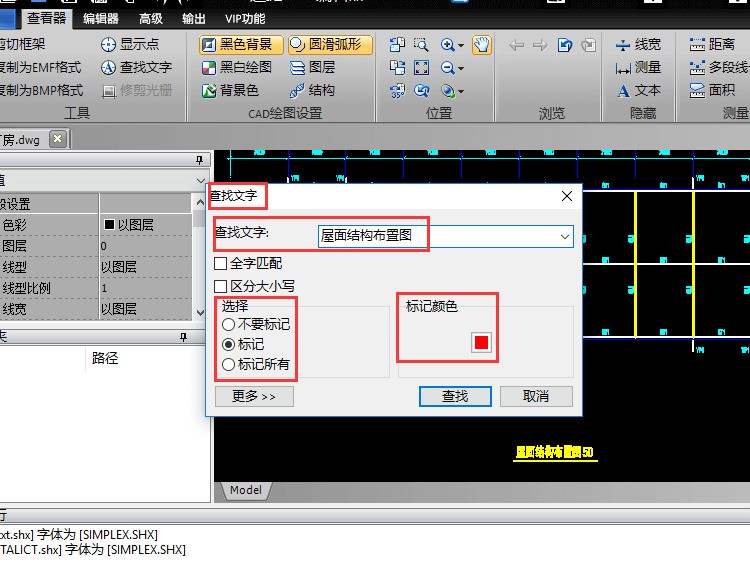
Task: Click the 更多 >> (More) button
Action: click(254, 396)
